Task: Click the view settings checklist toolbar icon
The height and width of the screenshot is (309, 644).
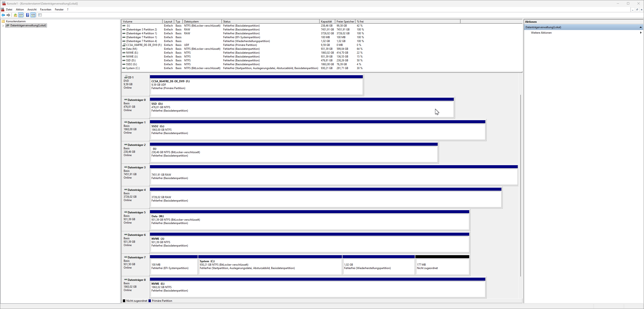Action: (x=40, y=15)
